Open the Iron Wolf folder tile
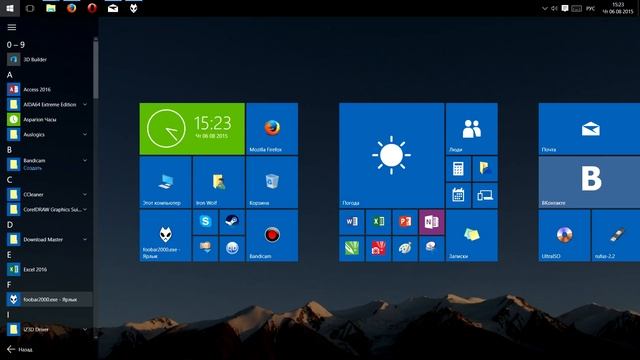 218,182
